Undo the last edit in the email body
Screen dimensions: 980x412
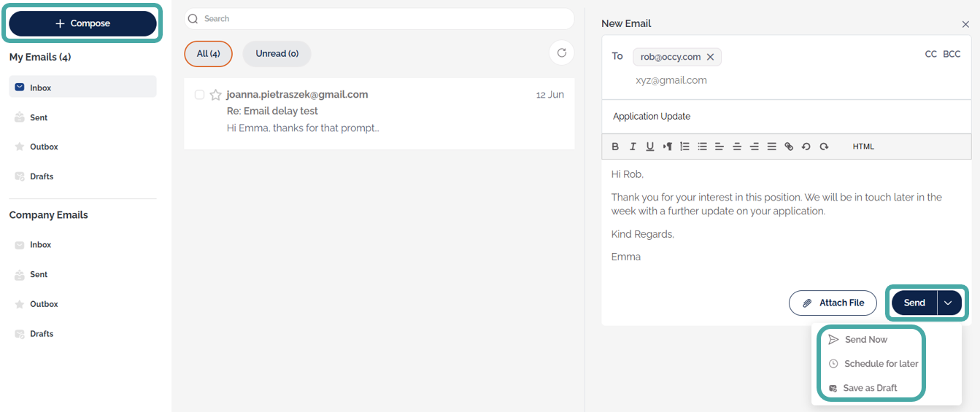coord(806,147)
